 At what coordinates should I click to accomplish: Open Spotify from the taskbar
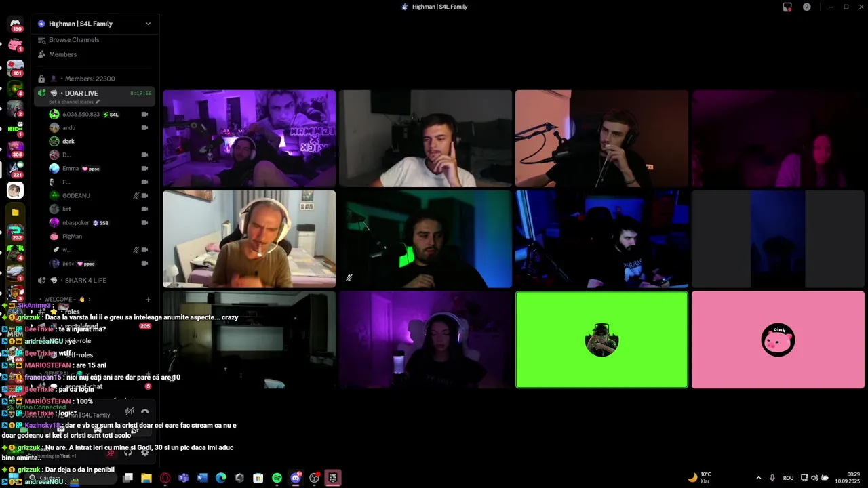[277, 478]
